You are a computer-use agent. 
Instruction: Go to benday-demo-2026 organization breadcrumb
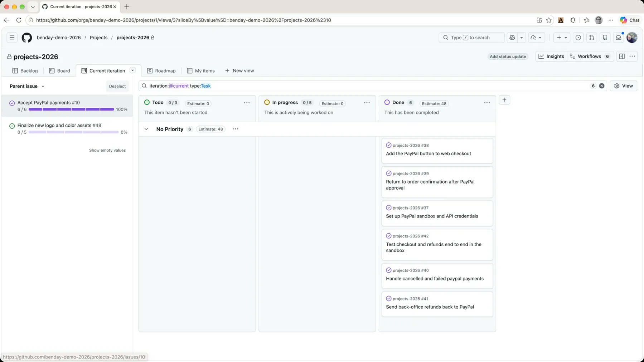pos(59,38)
